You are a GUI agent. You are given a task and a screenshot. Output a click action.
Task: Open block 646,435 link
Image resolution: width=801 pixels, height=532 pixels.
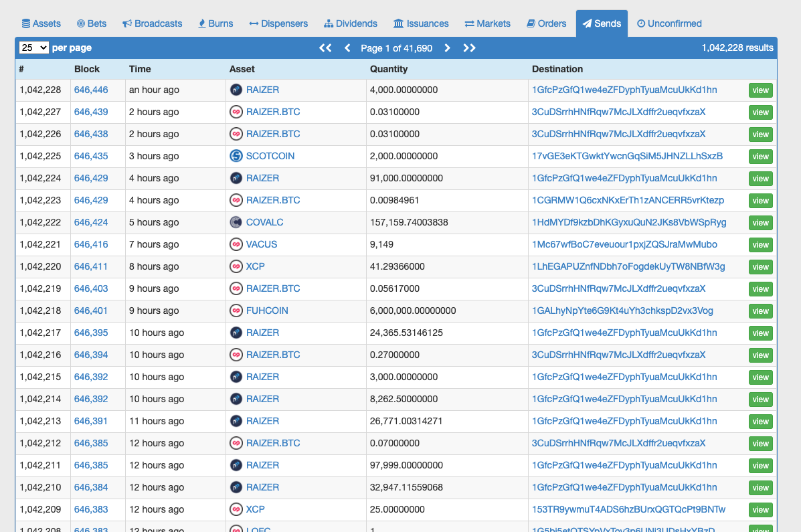point(91,156)
